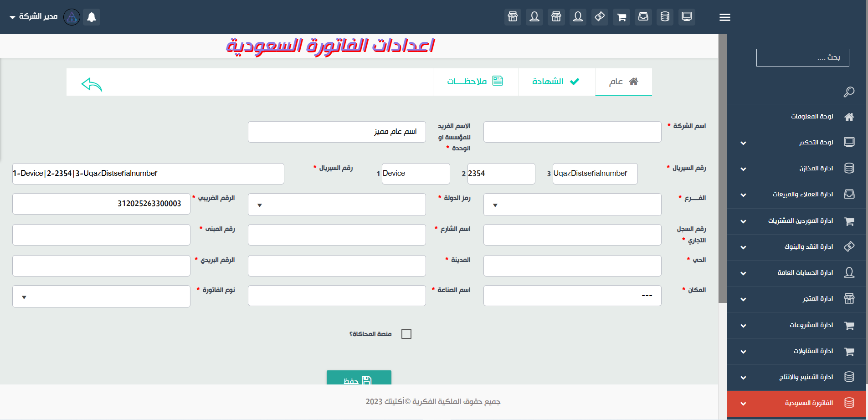The height and width of the screenshot is (420, 868).
Task: Open ادارة الحسابات العامة menu item
Action: click(x=797, y=273)
